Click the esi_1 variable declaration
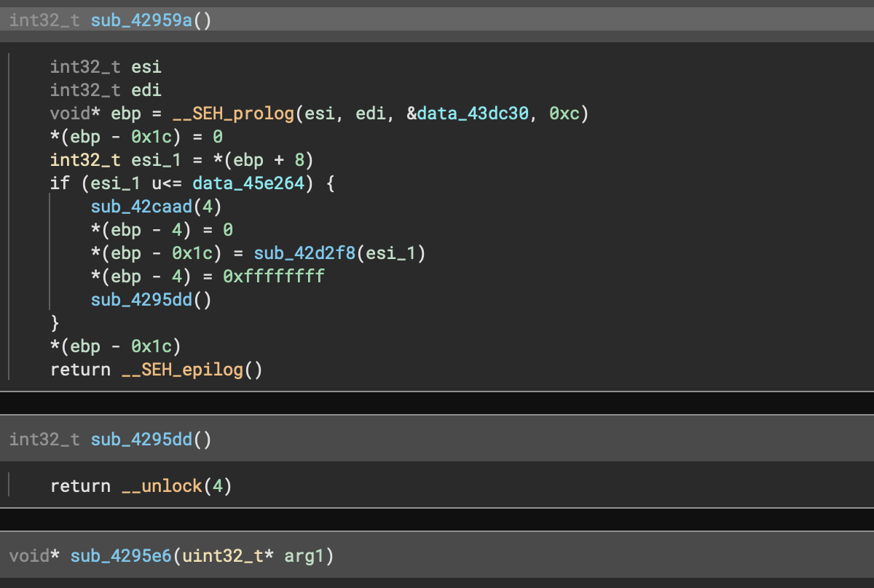Image resolution: width=874 pixels, height=588 pixels. point(151,160)
